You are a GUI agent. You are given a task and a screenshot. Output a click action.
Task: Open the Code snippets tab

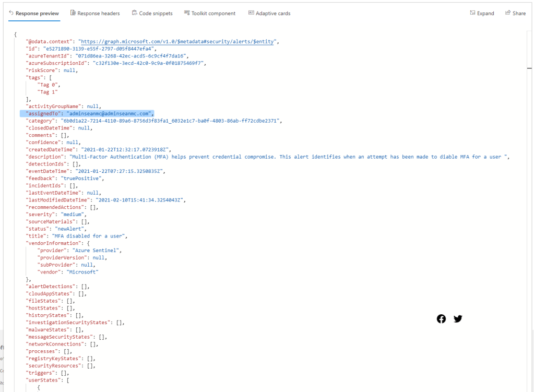click(156, 13)
